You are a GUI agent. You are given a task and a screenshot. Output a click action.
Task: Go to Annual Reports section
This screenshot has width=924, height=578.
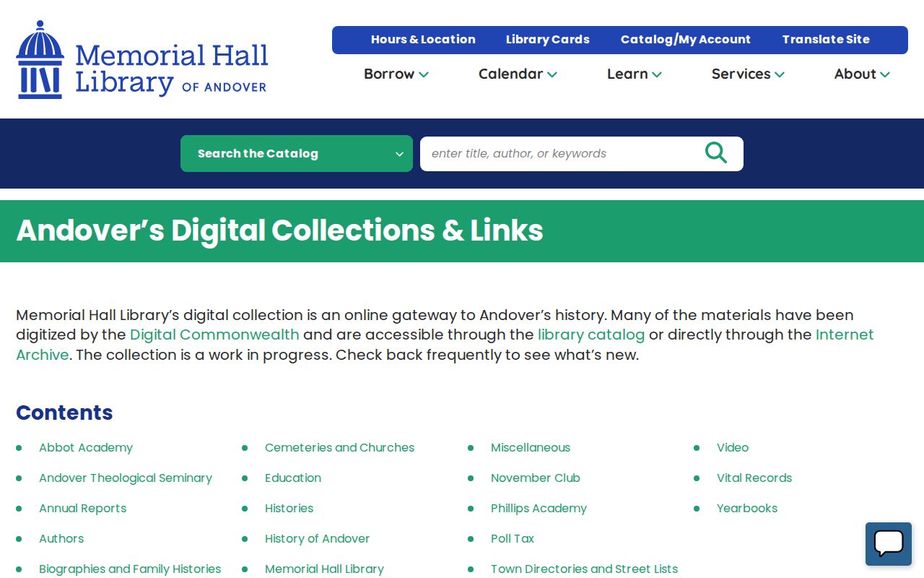pyautogui.click(x=82, y=508)
